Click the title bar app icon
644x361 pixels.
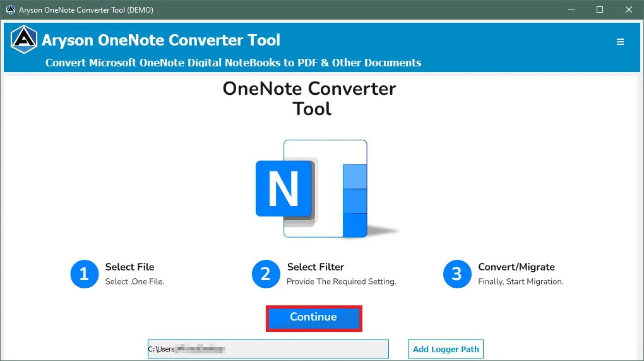pyautogui.click(x=10, y=9)
